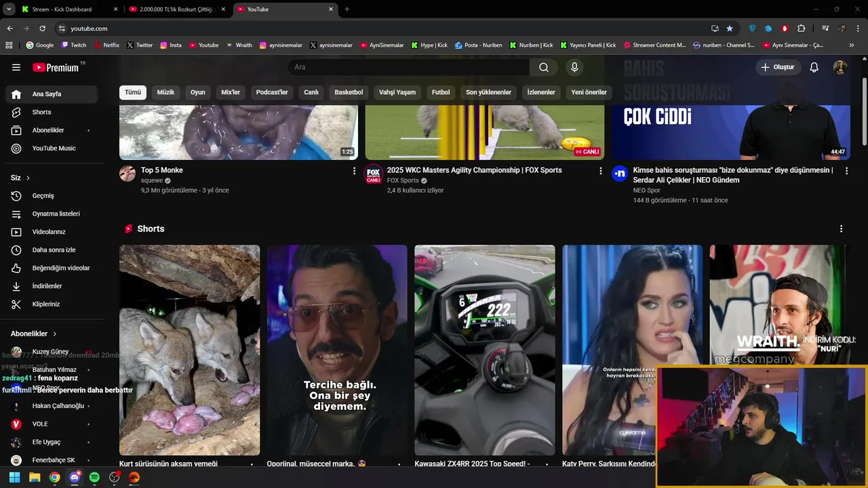The image size is (868, 488).
Task: Open the Windows Start menu
Action: point(14,477)
